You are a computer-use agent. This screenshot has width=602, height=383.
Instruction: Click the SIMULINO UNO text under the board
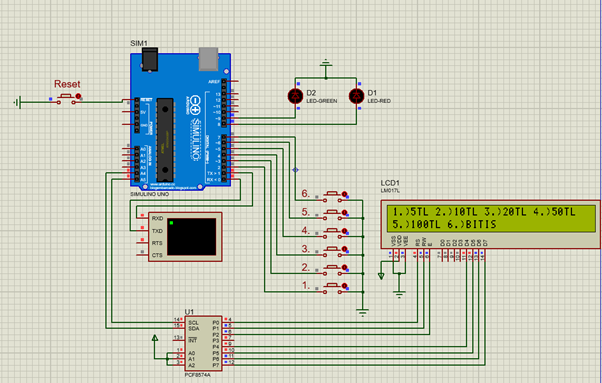pyautogui.click(x=149, y=194)
